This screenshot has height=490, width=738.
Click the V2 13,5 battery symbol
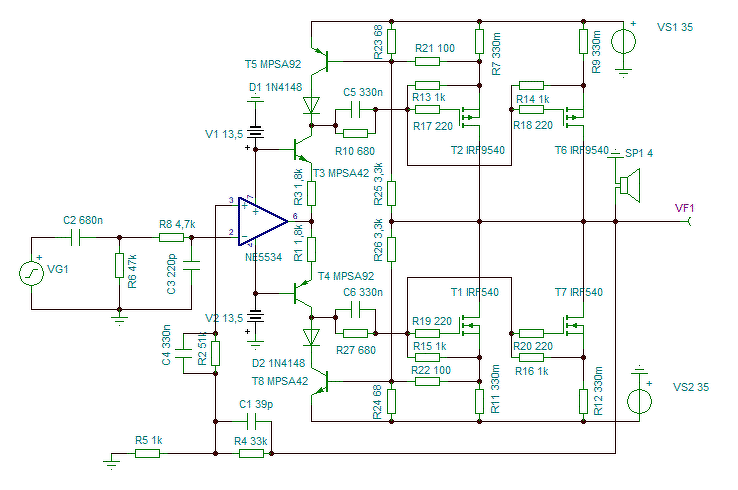pos(256,316)
